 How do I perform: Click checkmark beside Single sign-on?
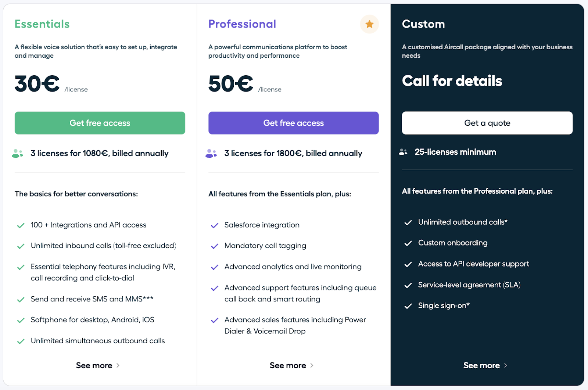click(x=408, y=306)
